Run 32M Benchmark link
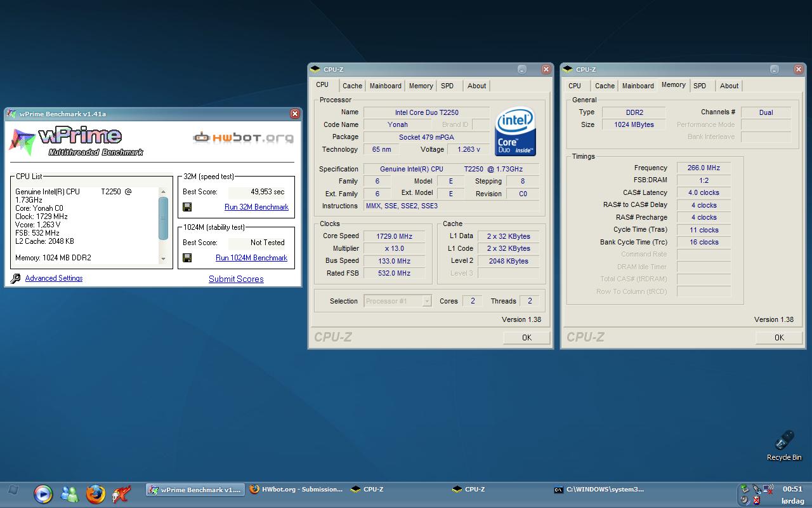This screenshot has width=812, height=508. 256,207
